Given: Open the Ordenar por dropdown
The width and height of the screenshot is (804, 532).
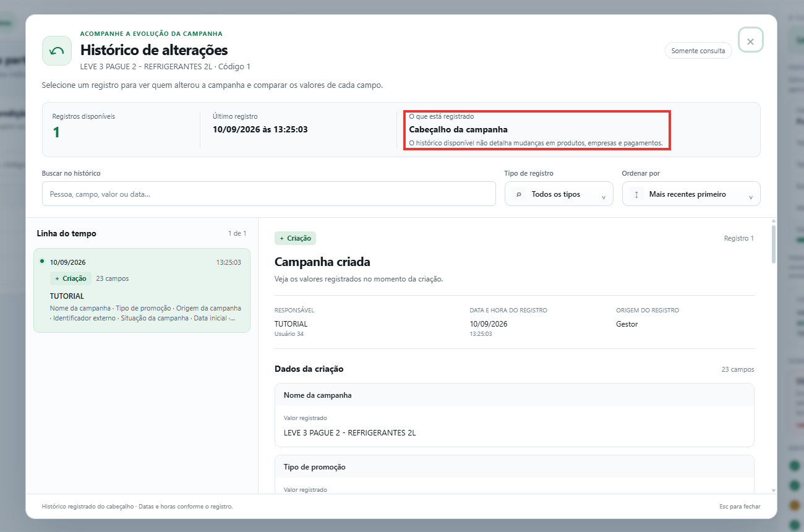Looking at the screenshot, I should 691,194.
